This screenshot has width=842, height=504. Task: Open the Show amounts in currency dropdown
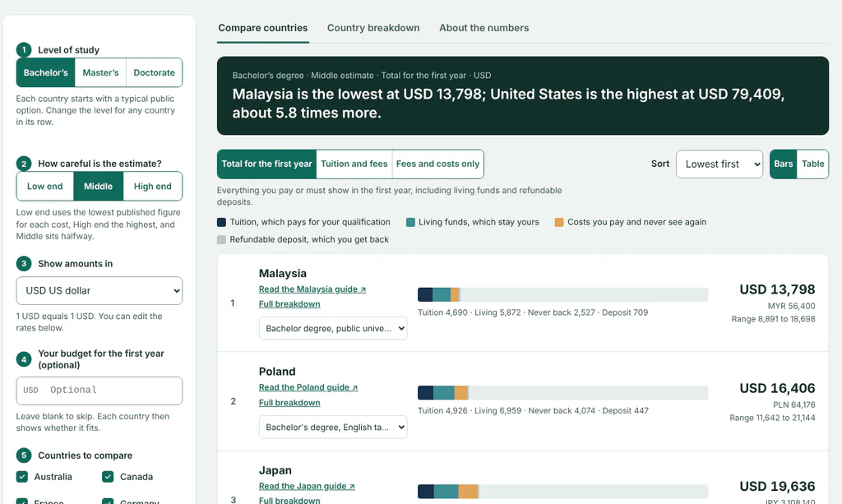point(99,290)
